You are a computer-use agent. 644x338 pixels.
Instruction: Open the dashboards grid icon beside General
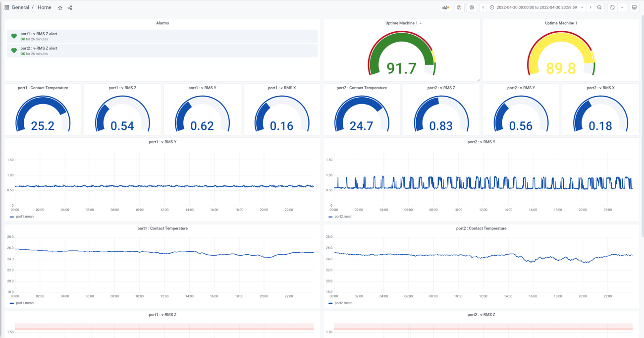coord(7,7)
